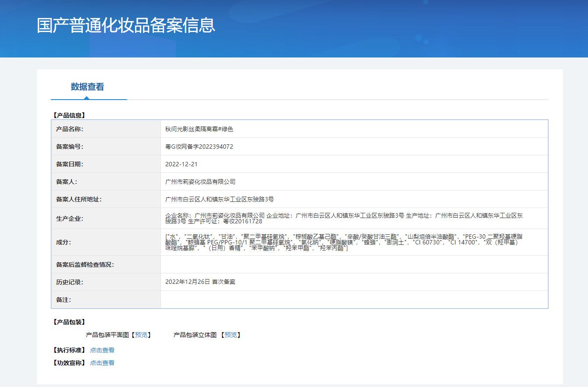This screenshot has height=387, width=588.
Task: Click the empty 备注 value cell
Action: click(354, 300)
